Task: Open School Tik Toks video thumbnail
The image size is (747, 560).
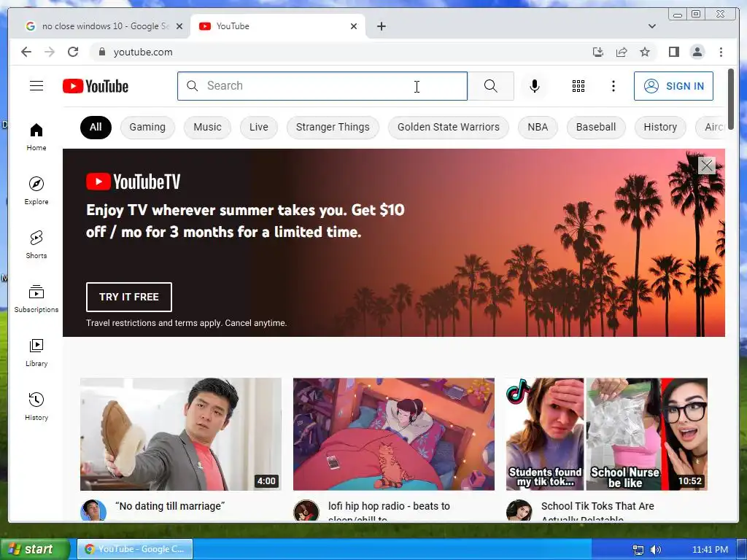Action: (x=606, y=434)
